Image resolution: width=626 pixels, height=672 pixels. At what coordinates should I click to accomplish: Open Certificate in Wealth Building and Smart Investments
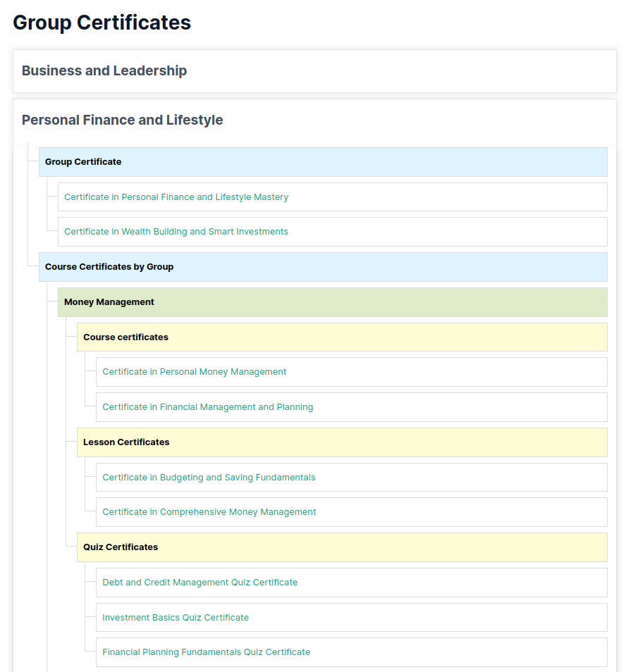(176, 232)
